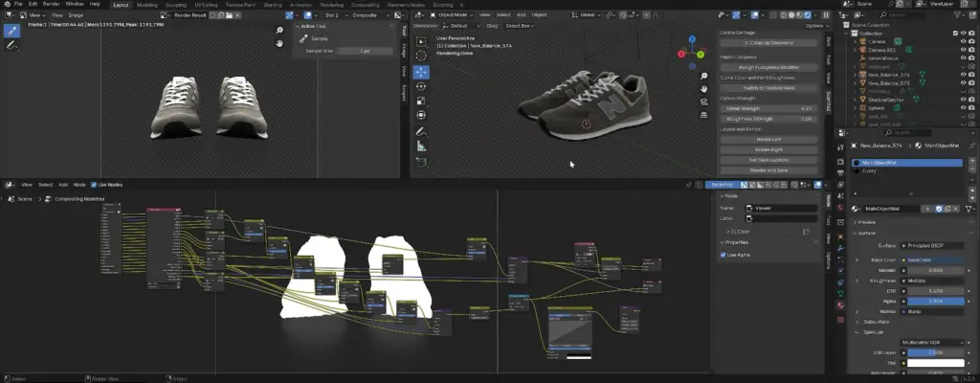Select the Transform tool in the viewport toolbar

click(421, 115)
